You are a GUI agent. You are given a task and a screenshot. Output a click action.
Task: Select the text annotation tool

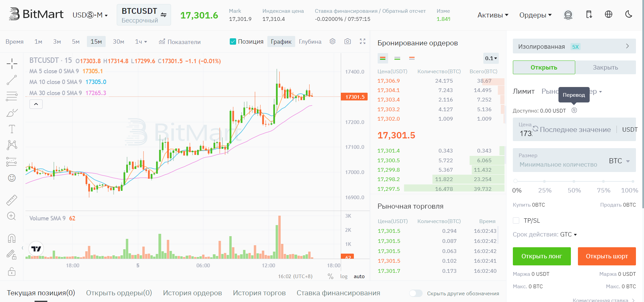tap(12, 129)
